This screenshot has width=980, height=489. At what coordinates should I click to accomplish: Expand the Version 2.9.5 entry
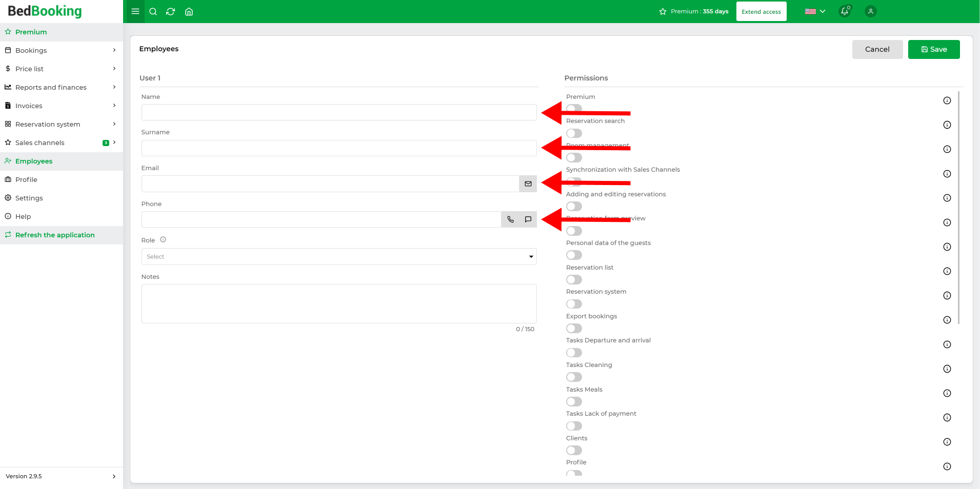pos(62,476)
